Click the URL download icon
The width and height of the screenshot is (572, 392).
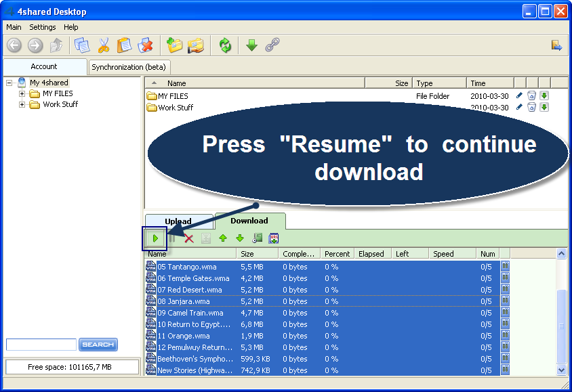click(274, 238)
